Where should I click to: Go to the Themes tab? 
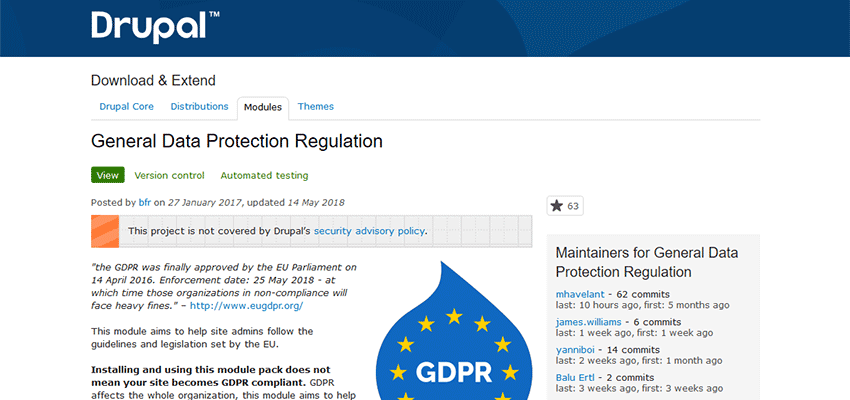pyautogui.click(x=316, y=107)
